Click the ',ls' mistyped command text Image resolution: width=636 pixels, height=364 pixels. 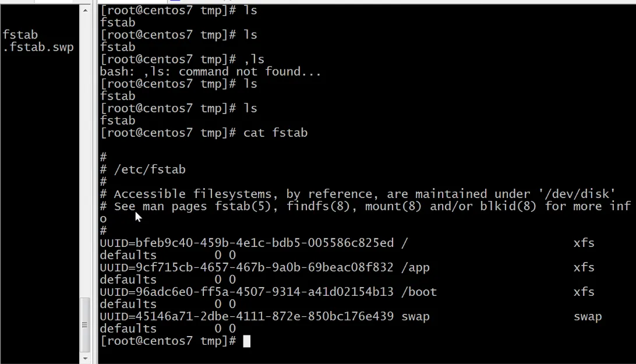click(x=254, y=59)
